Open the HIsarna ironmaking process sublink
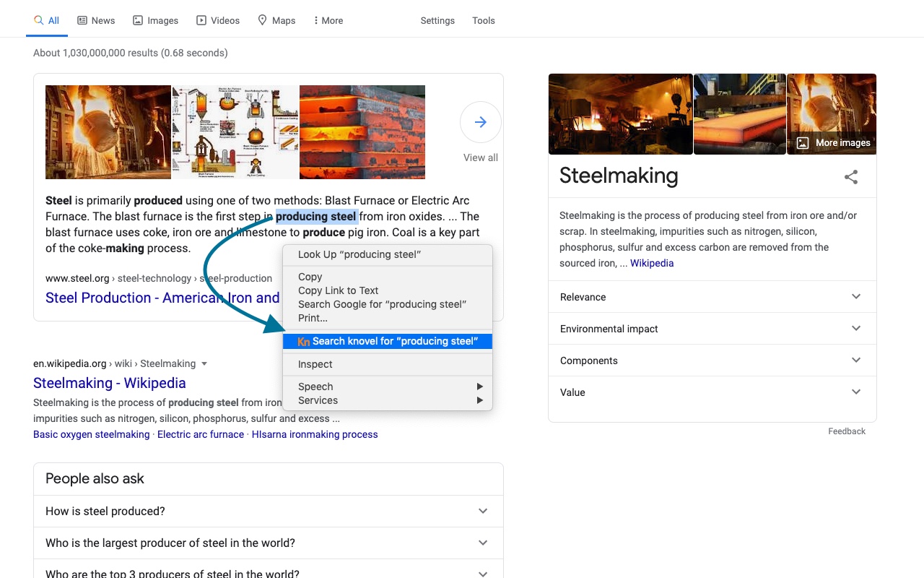 click(x=315, y=434)
